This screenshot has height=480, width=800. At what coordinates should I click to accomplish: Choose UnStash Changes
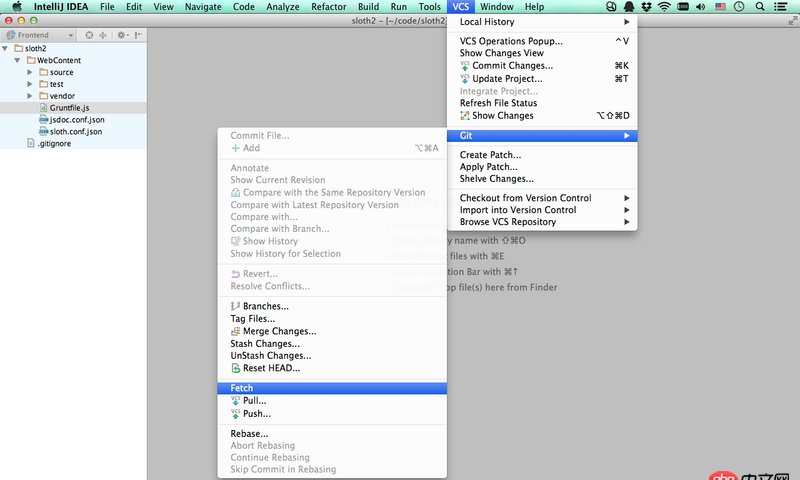click(332, 356)
